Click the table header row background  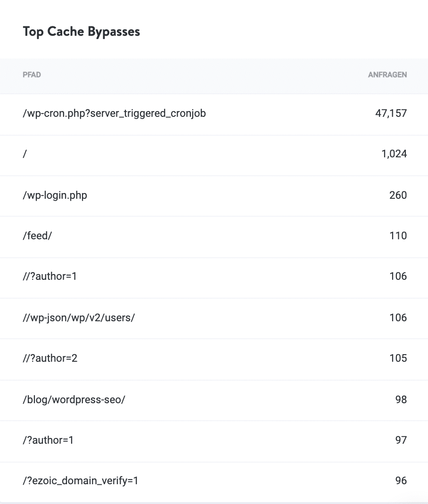[214, 74]
